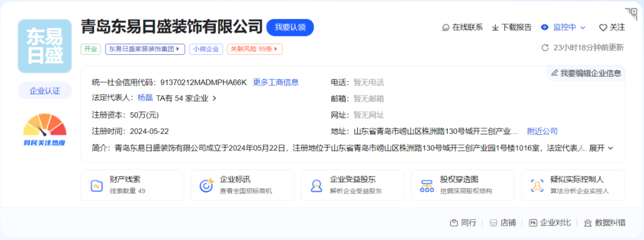Image resolution: width=644 pixels, height=240 pixels.
Task: Click the refresh icon beside update time
Action: coord(545,48)
